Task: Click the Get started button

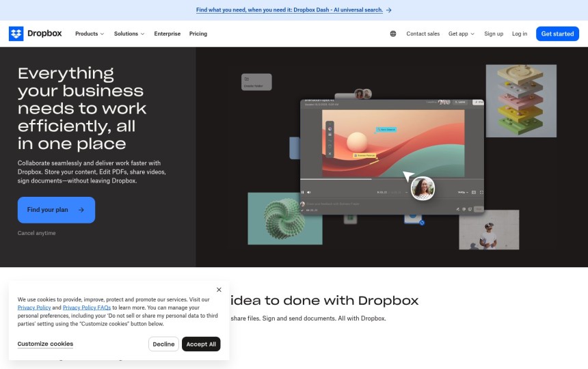Action: pos(557,33)
